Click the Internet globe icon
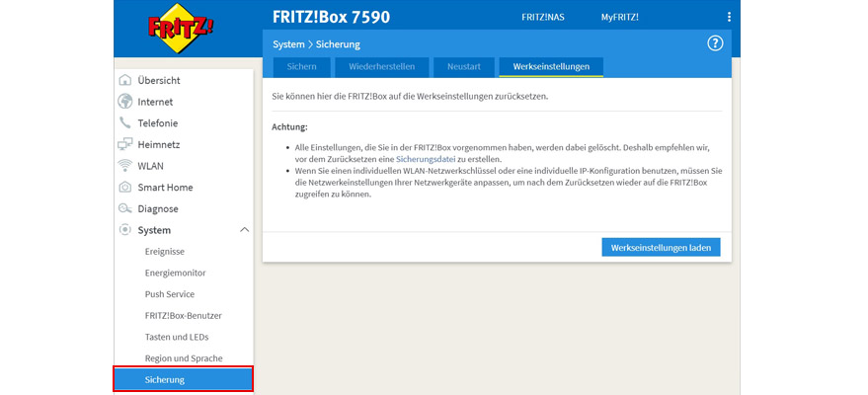The width and height of the screenshot is (868, 395). pos(125,102)
